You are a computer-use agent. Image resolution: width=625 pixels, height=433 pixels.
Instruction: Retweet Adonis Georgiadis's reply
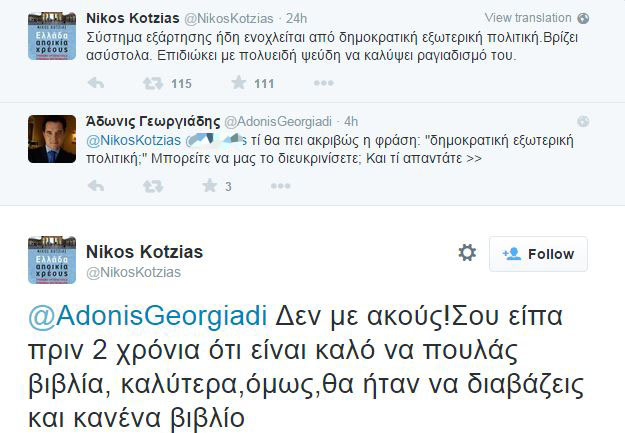pyautogui.click(x=153, y=186)
